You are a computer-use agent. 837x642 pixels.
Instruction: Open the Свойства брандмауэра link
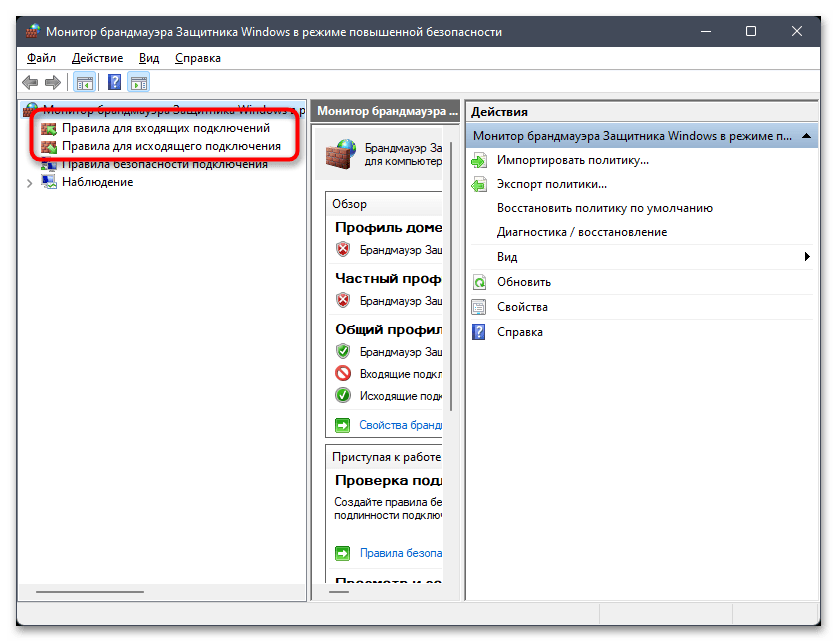pyautogui.click(x=400, y=425)
